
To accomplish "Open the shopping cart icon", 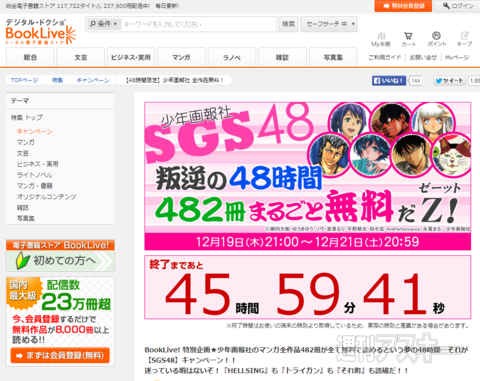I will coord(408,39).
